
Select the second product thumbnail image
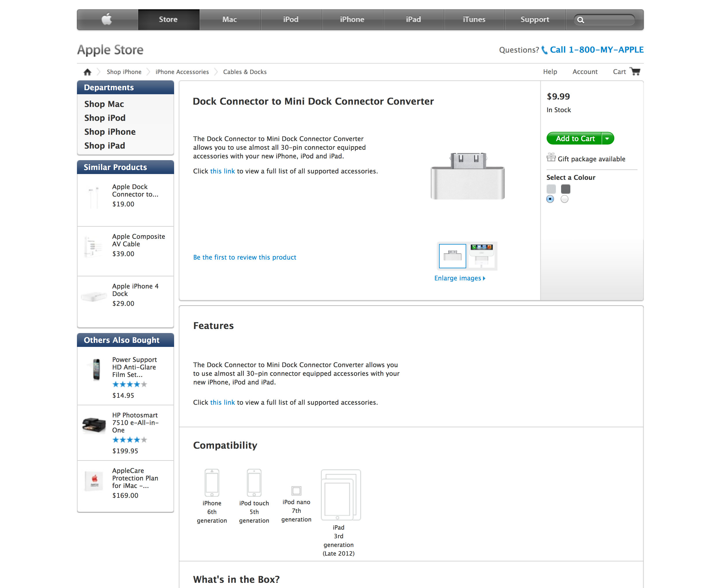point(482,256)
